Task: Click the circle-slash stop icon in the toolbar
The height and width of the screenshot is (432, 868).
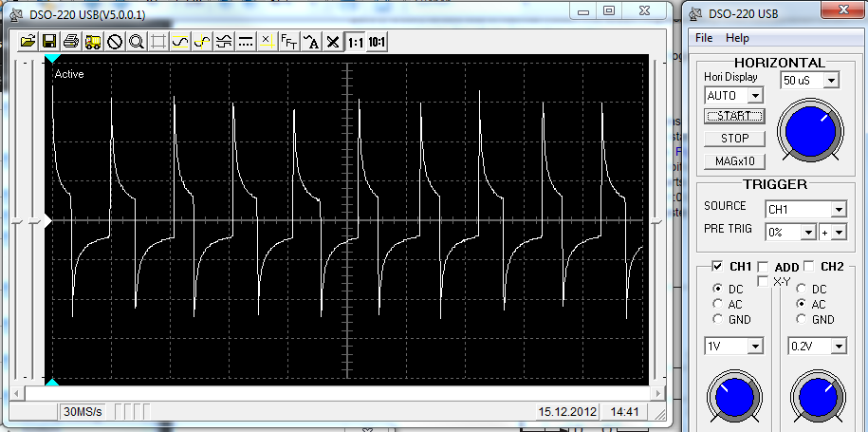Action: tap(115, 41)
